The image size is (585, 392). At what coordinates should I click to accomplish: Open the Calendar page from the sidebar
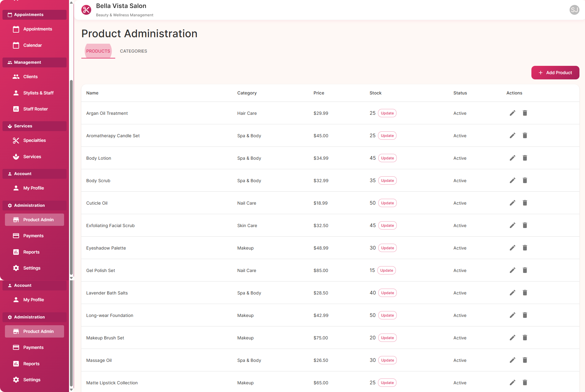click(x=32, y=45)
